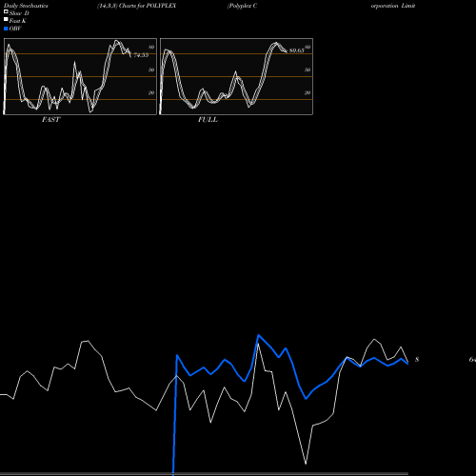Click the blue OBV line peak
Image resolution: width=476 pixels, height=476 pixels.
[259, 335]
